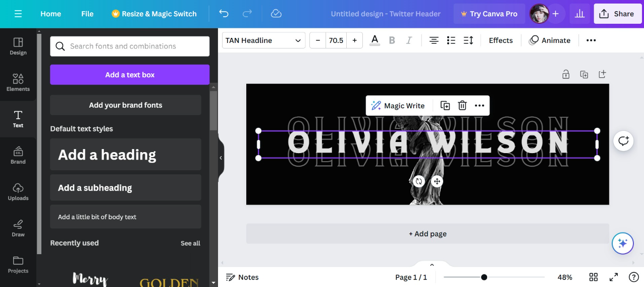Click See all recently used
The image size is (644, 287).
[190, 243]
